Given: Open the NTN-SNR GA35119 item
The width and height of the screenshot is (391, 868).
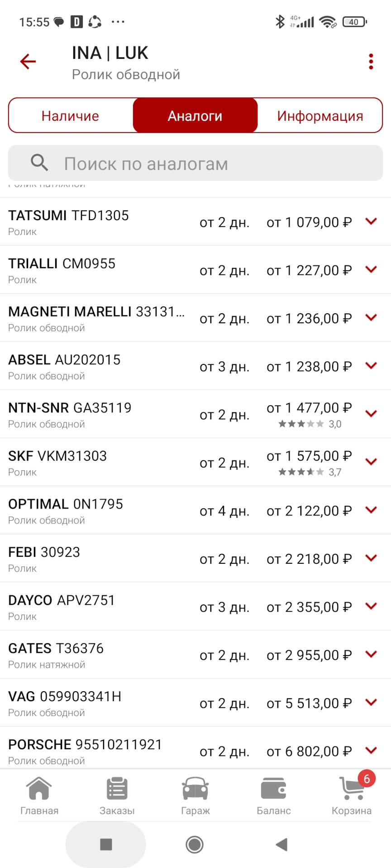Looking at the screenshot, I should [91, 414].
